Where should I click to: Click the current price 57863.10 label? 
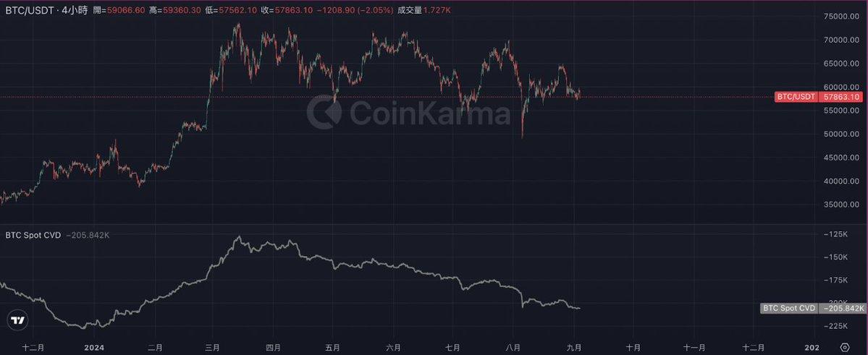pyautogui.click(x=842, y=97)
